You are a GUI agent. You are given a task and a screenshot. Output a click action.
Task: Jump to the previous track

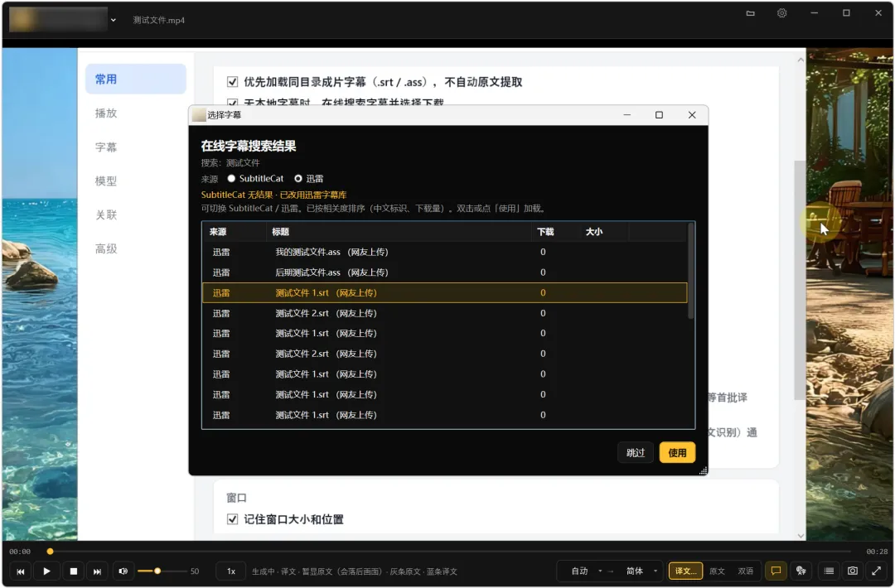(x=21, y=571)
